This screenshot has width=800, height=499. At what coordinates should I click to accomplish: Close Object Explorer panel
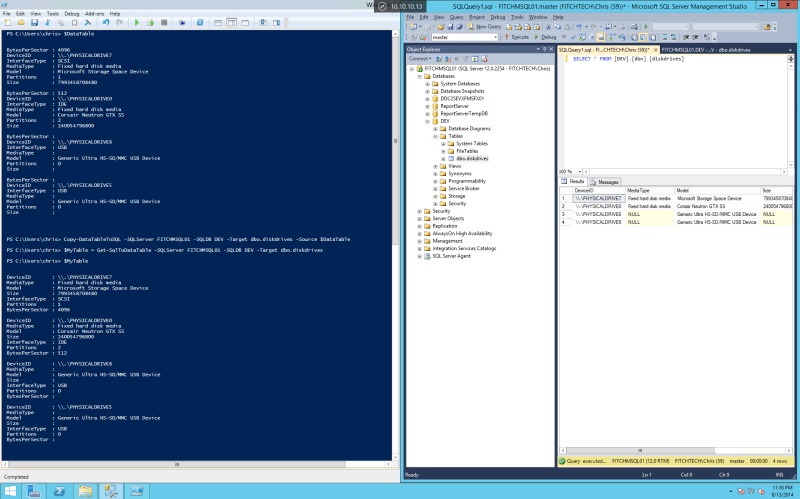(x=551, y=49)
